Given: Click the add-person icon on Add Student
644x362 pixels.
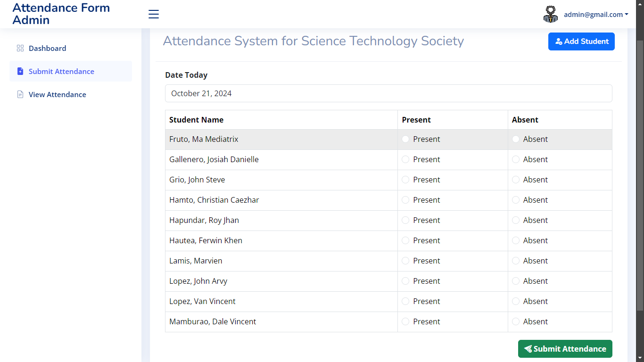Looking at the screenshot, I should pyautogui.click(x=559, y=41).
